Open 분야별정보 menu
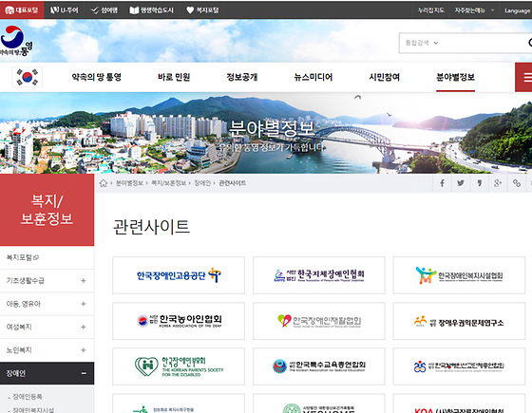 pos(455,77)
